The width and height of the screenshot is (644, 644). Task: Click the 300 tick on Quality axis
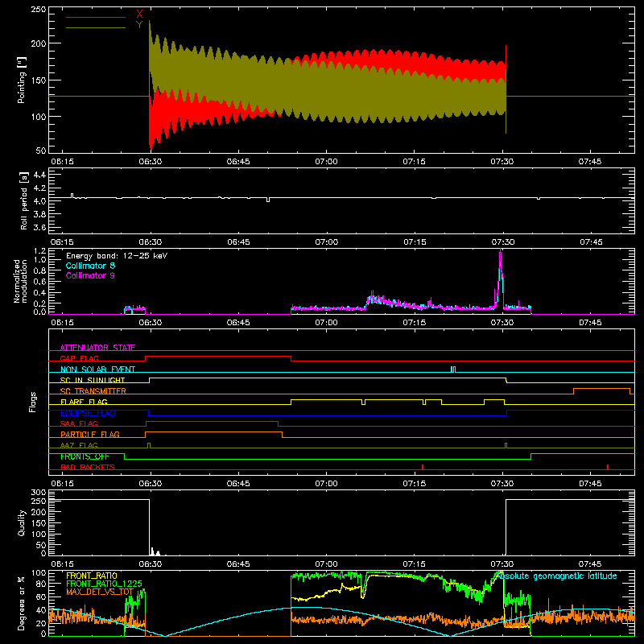tap(39, 493)
